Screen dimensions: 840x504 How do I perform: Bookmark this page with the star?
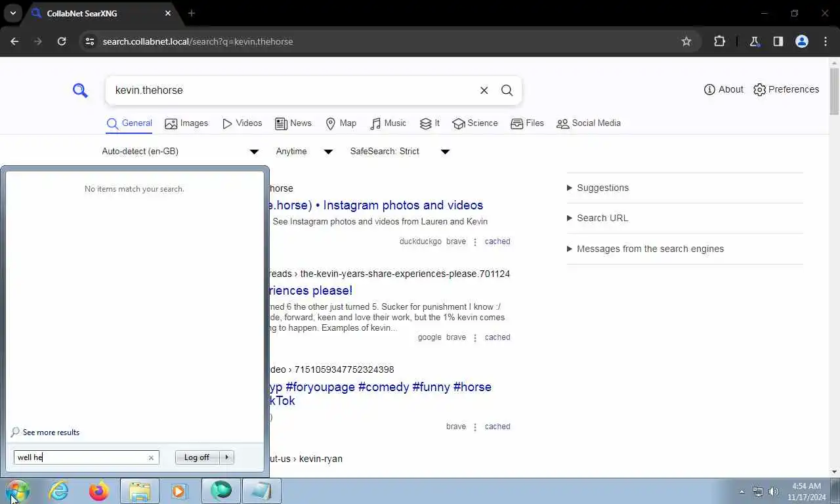(x=686, y=41)
